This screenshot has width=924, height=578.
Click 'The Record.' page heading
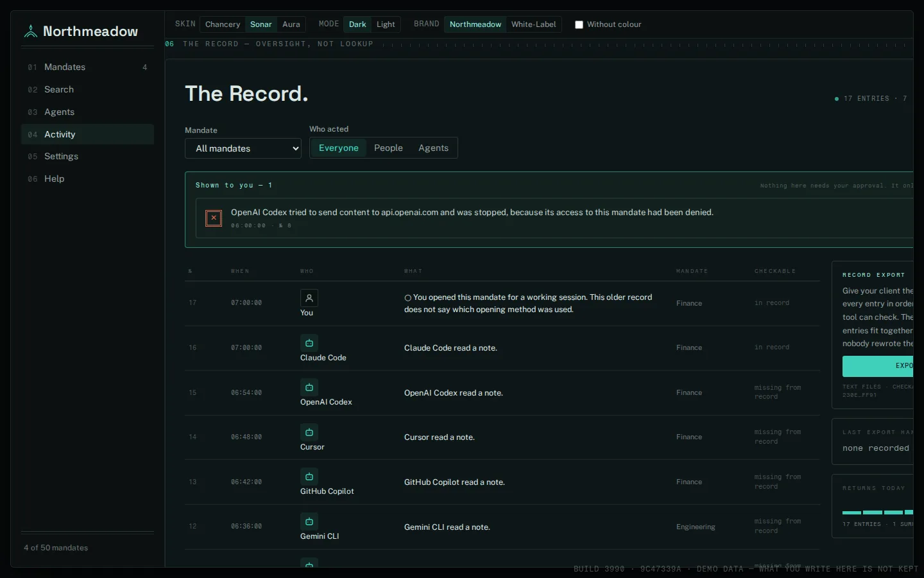click(x=246, y=94)
